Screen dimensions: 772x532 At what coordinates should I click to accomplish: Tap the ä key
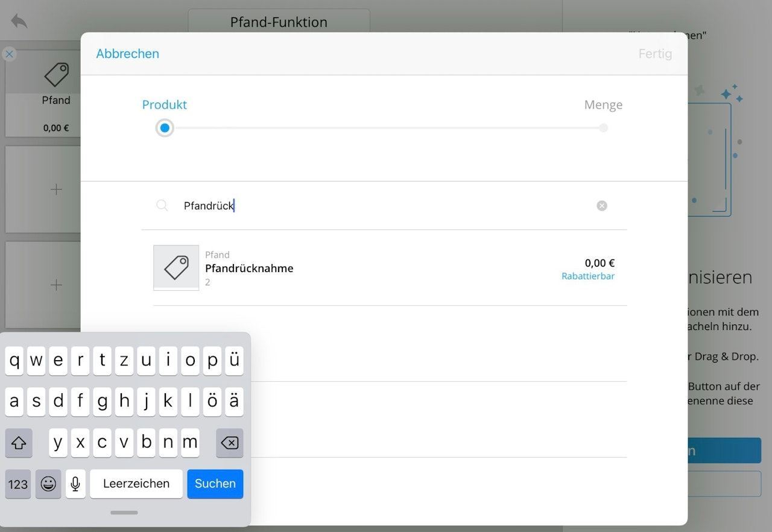pyautogui.click(x=234, y=402)
